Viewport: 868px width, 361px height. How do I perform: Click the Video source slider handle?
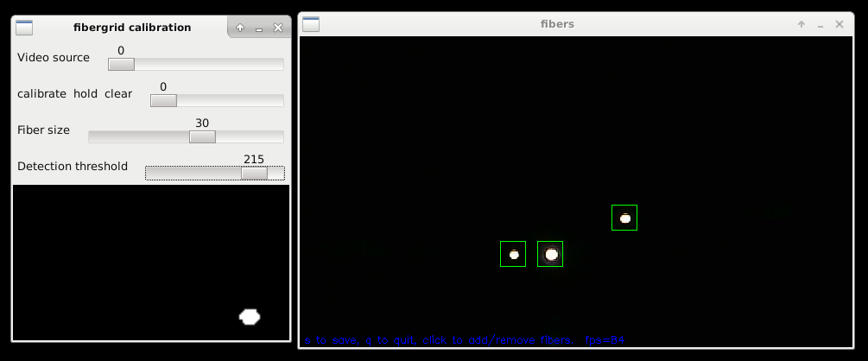[x=121, y=64]
